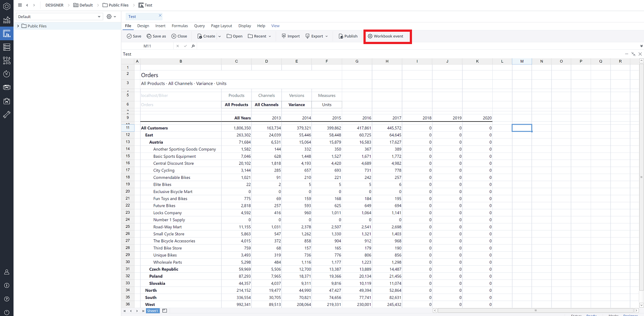Open the question mark help icon
644x316 pixels.
click(7, 299)
